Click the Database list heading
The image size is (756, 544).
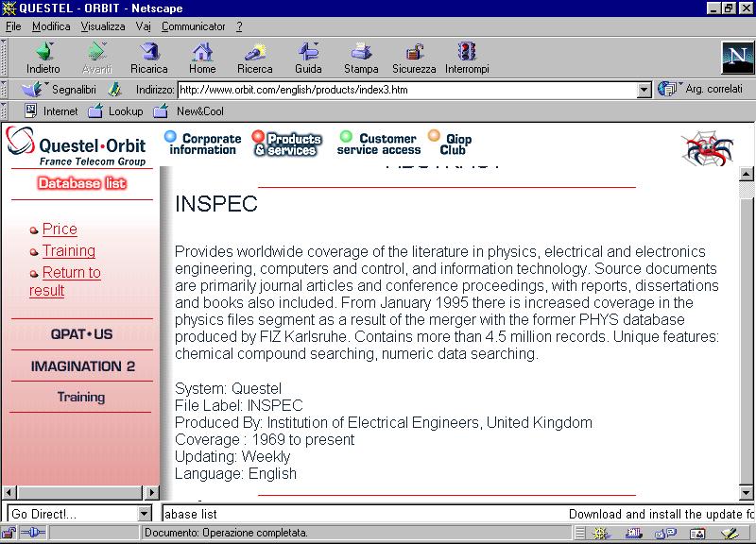[82, 183]
